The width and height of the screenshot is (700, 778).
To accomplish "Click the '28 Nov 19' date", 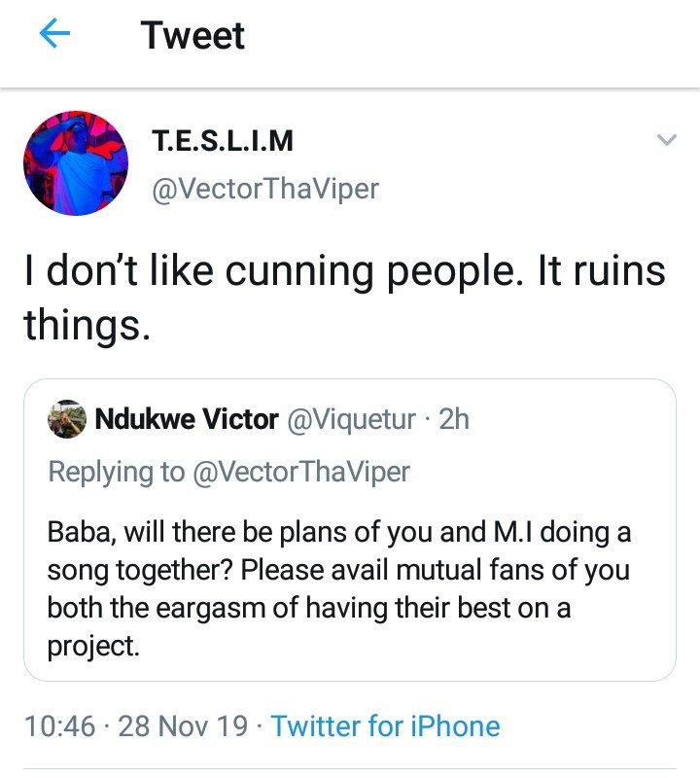I will click(183, 726).
